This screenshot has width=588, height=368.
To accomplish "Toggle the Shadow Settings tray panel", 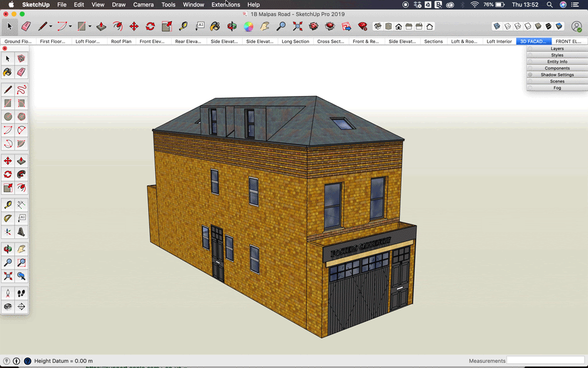I will coord(557,75).
